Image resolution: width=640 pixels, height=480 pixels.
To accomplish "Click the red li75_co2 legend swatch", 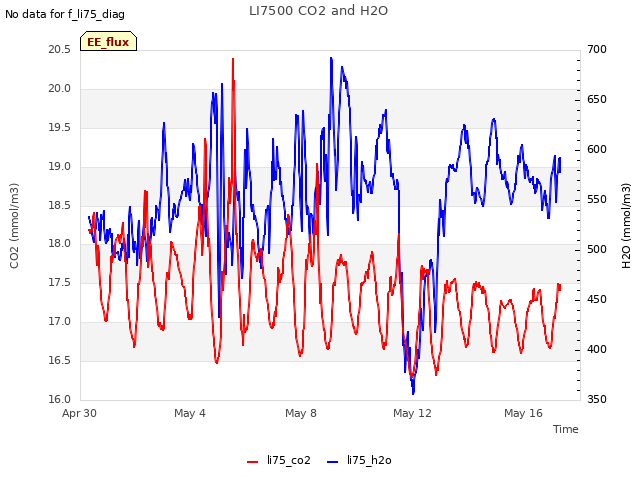I will (253, 462).
